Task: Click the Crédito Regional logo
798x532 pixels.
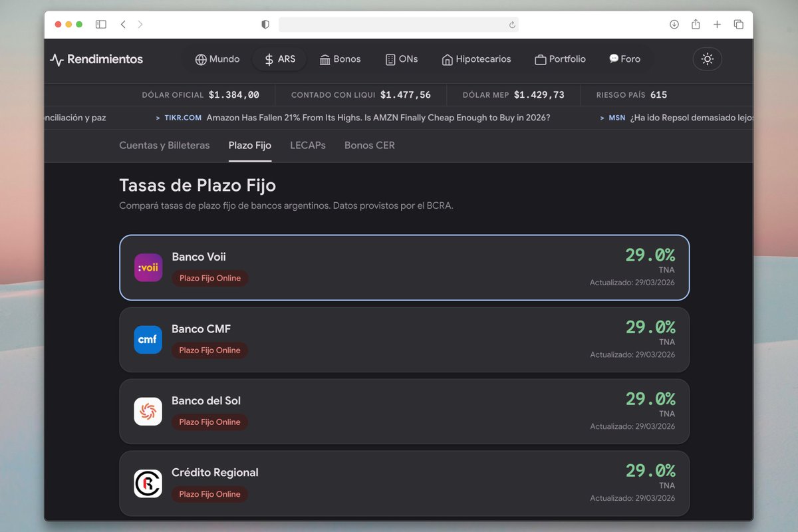Action: [148, 483]
